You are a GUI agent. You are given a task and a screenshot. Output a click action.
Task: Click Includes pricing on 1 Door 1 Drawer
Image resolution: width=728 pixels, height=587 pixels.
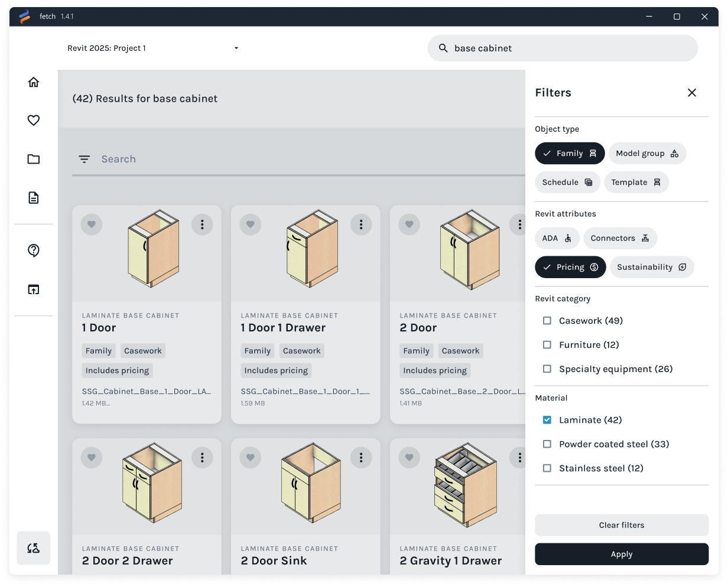click(x=276, y=371)
